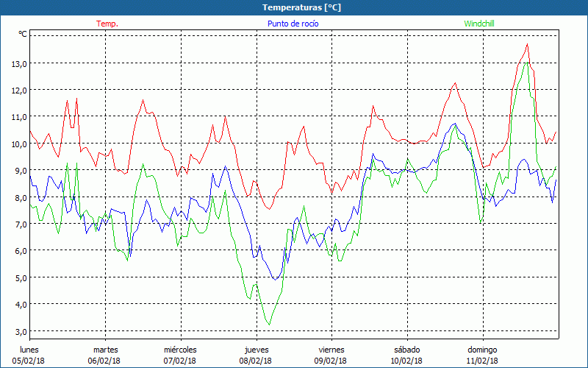This screenshot has height=368, width=588.
Task: Click the jueves 08/02/18 date label
Action: point(255,355)
